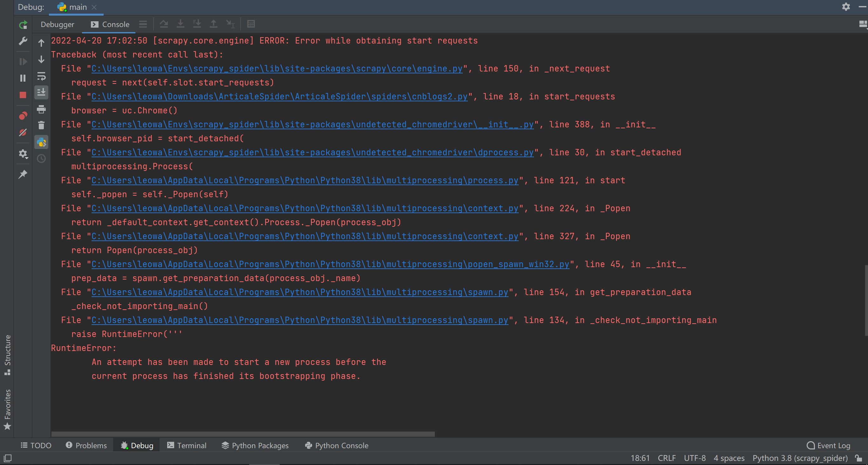Toggle Mute Breakpoints icon

tap(23, 133)
